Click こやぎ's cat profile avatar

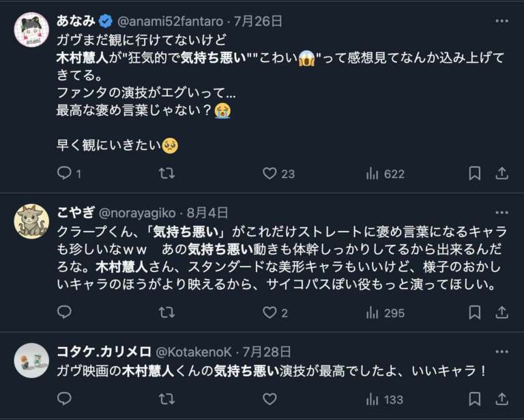coord(31,221)
